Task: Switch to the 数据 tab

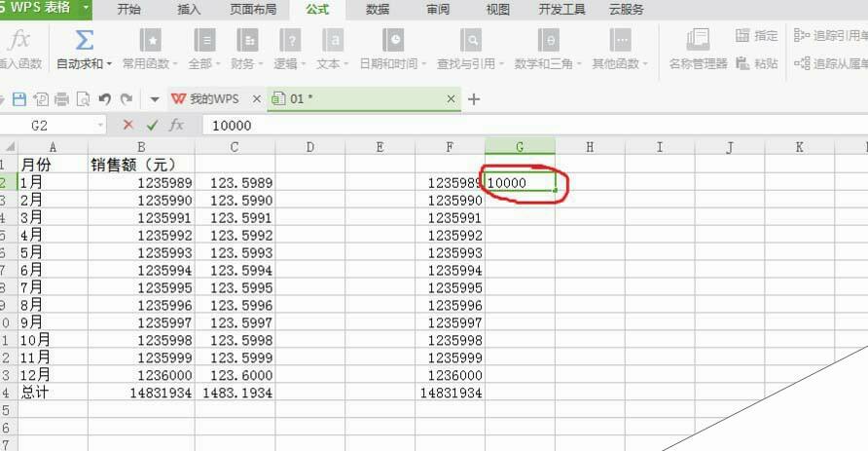Action: [378, 10]
